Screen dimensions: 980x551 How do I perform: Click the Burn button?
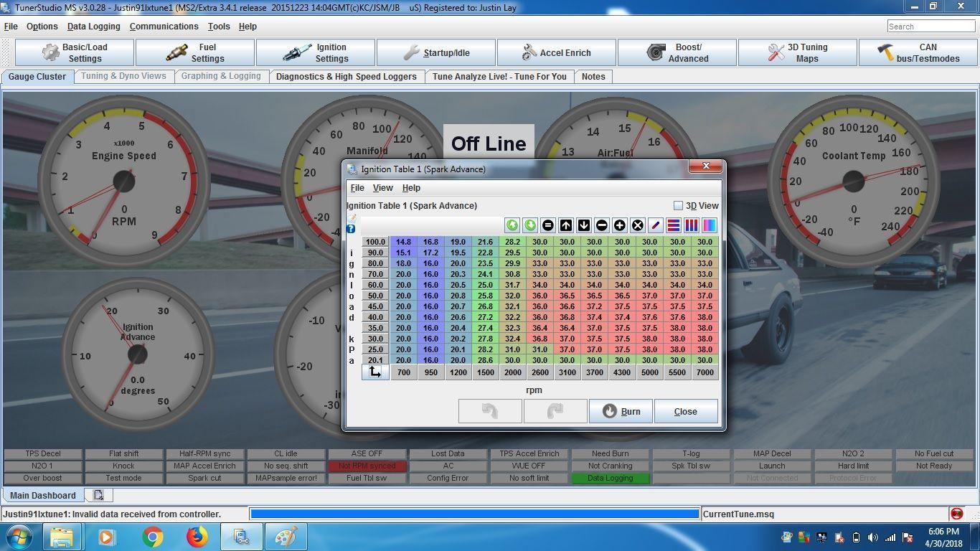[621, 411]
